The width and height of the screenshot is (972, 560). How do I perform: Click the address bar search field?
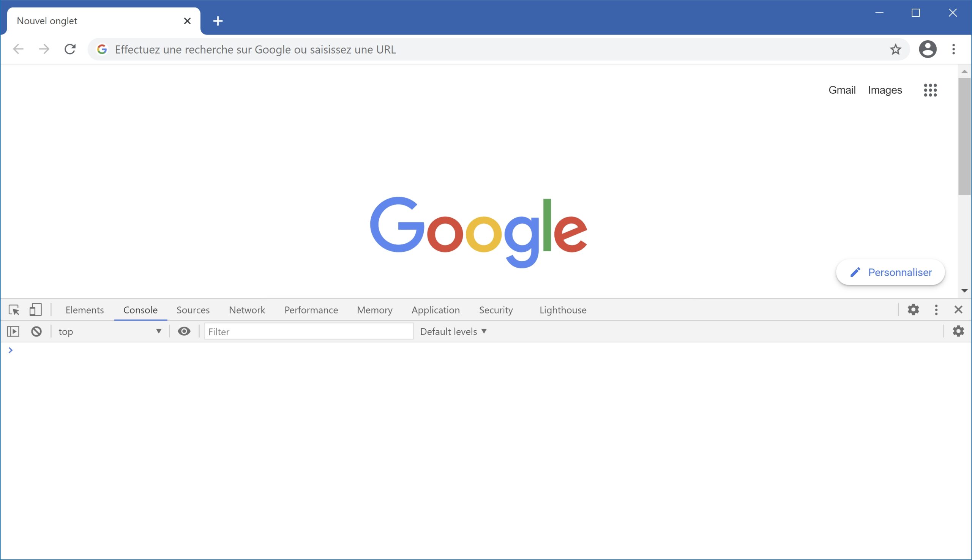(499, 49)
